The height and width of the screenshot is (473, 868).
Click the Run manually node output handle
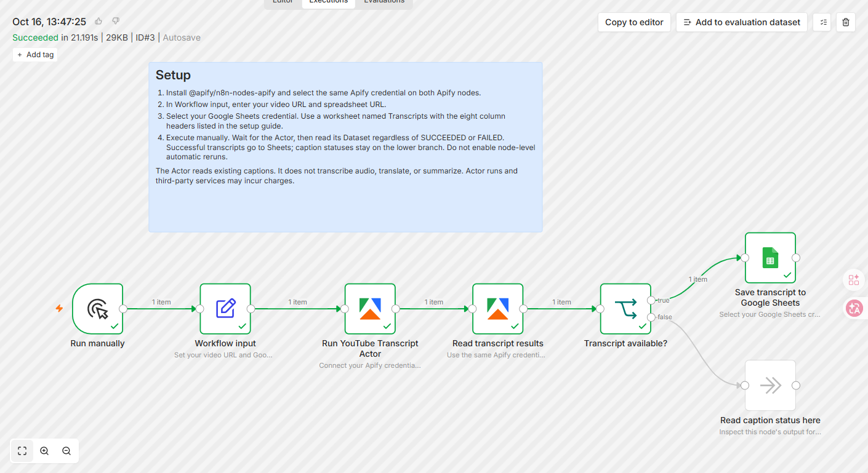(x=123, y=309)
